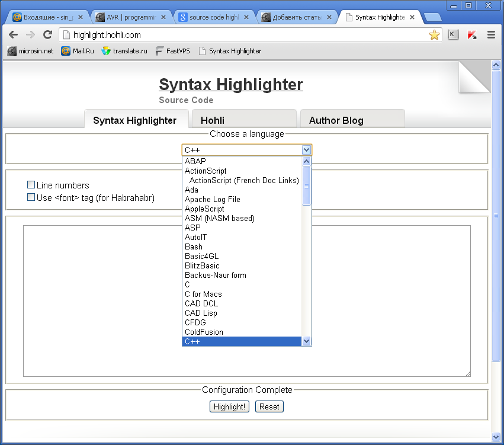Click the language list scroll-up arrow
This screenshot has height=445, width=504.
(306, 161)
